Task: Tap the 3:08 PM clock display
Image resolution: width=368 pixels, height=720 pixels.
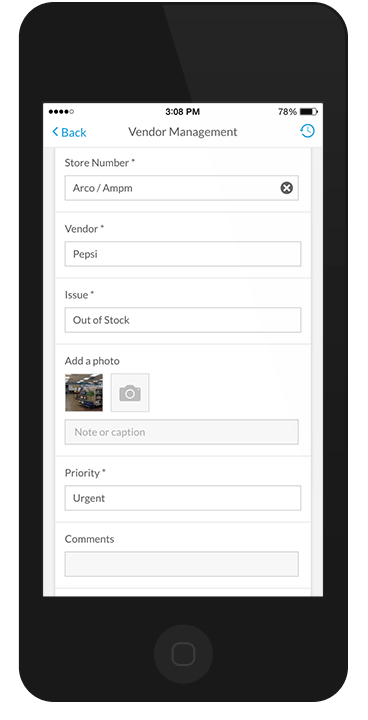Action: click(182, 112)
